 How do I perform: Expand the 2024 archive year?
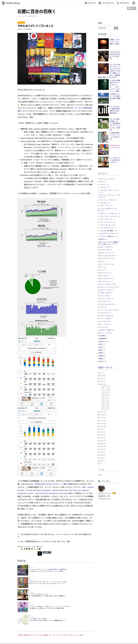(98, 373)
